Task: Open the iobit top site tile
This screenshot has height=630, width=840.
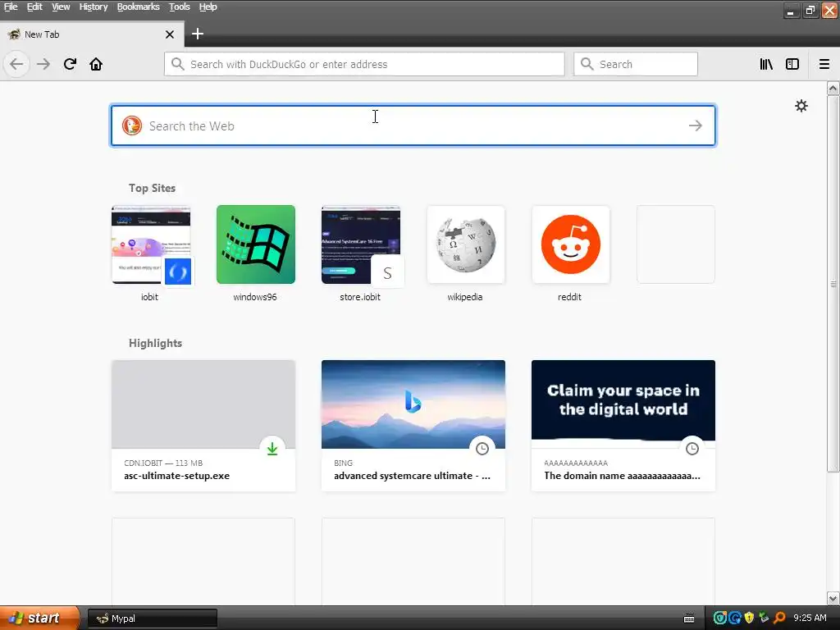Action: pyautogui.click(x=151, y=244)
